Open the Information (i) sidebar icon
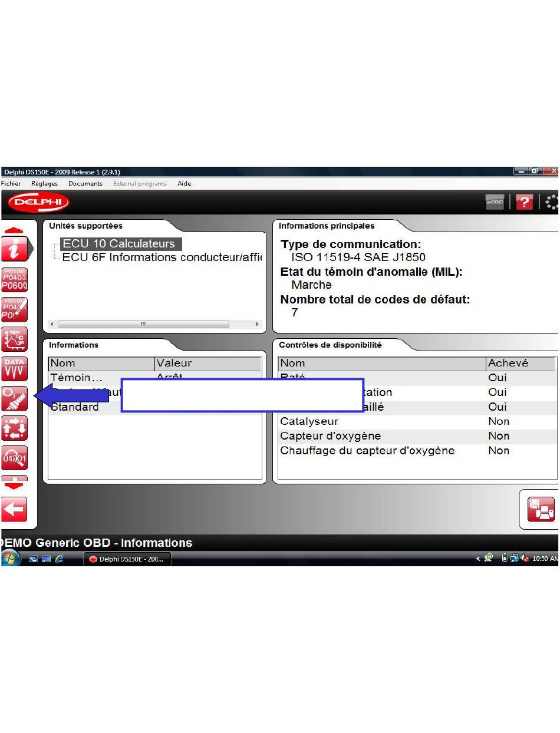The height and width of the screenshot is (733, 560). 14,249
